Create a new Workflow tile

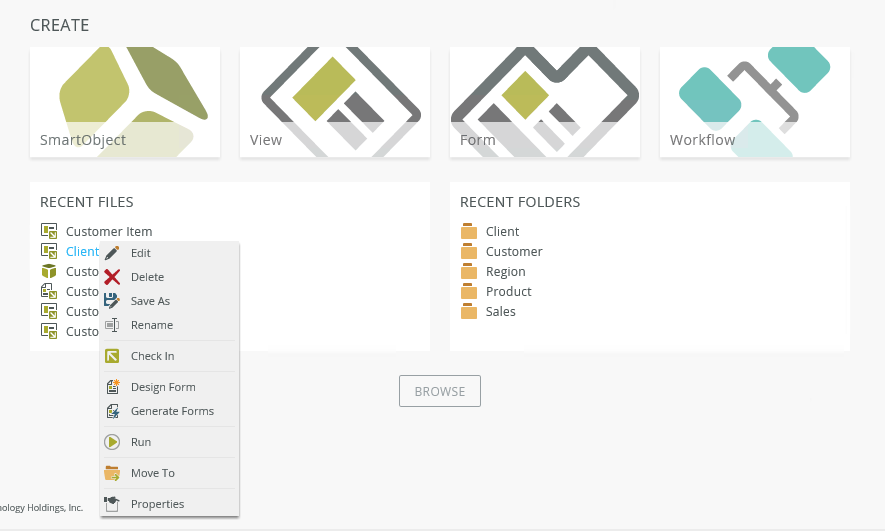[755, 102]
